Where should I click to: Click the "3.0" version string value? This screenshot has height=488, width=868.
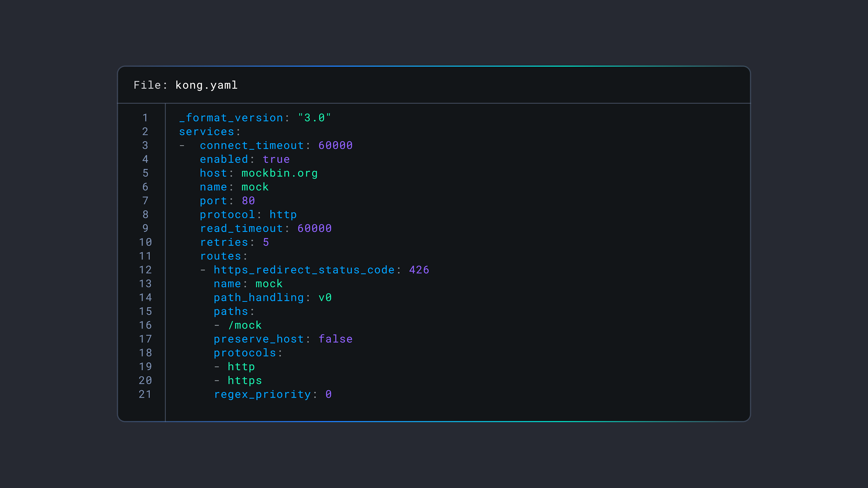314,118
